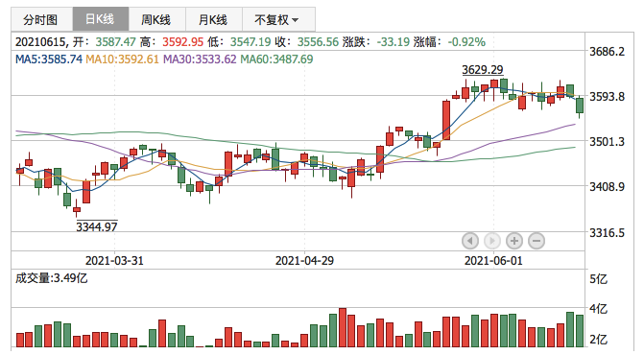Click the candlestick at the 3344.97 low
The width and height of the screenshot is (644, 355).
click(x=77, y=209)
